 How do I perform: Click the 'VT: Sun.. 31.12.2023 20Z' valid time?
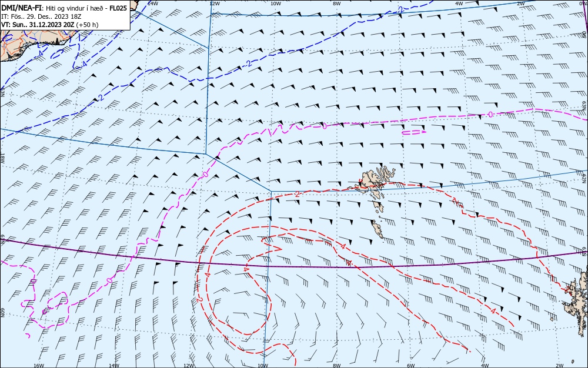click(x=38, y=25)
